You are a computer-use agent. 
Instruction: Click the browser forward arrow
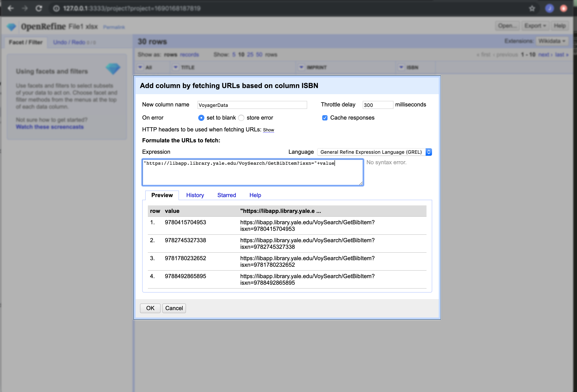25,9
